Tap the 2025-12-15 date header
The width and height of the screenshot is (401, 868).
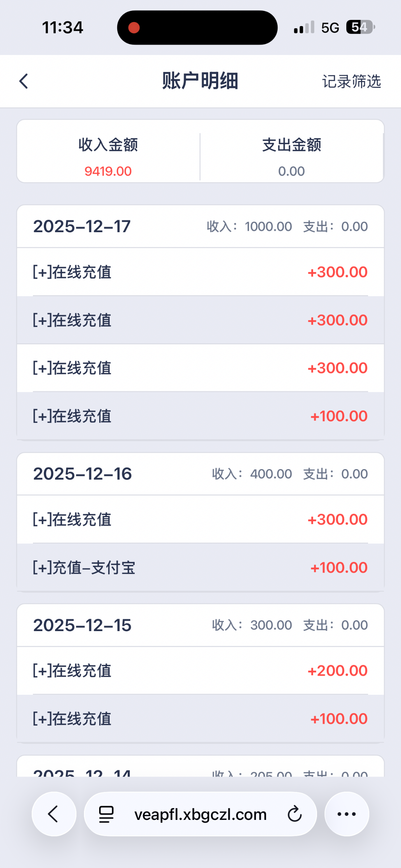pyautogui.click(x=83, y=625)
